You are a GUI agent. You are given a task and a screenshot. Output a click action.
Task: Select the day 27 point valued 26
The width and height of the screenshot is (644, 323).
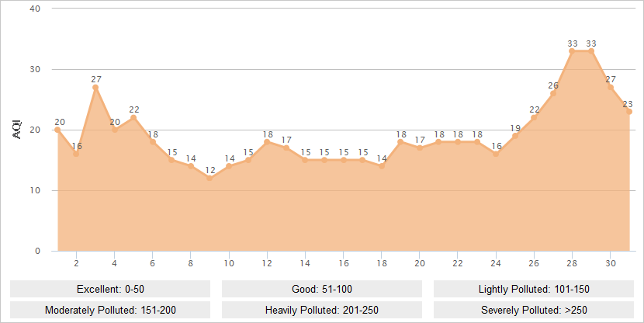pos(552,93)
